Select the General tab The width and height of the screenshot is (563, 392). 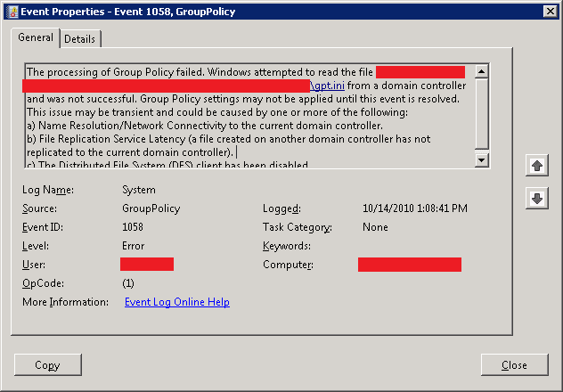(36, 37)
